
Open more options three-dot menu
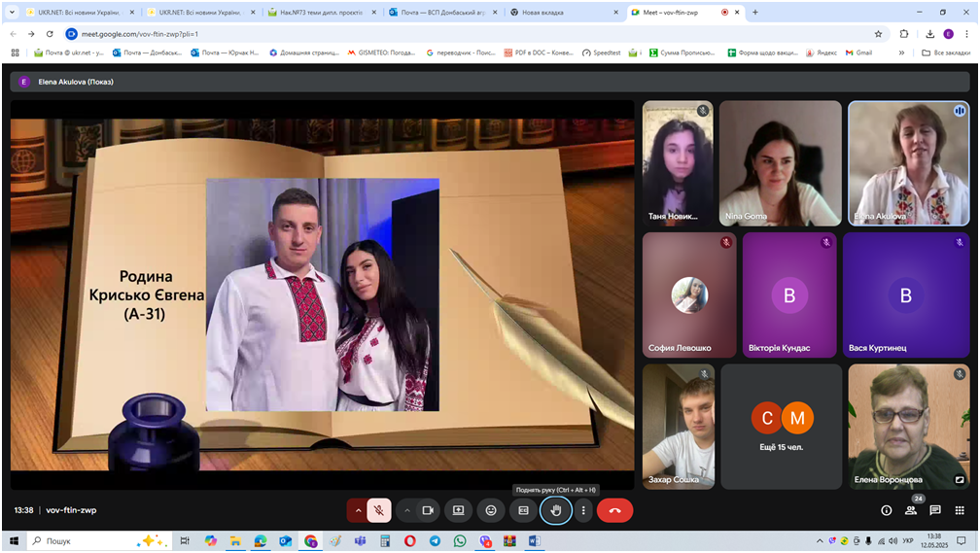pyautogui.click(x=583, y=510)
